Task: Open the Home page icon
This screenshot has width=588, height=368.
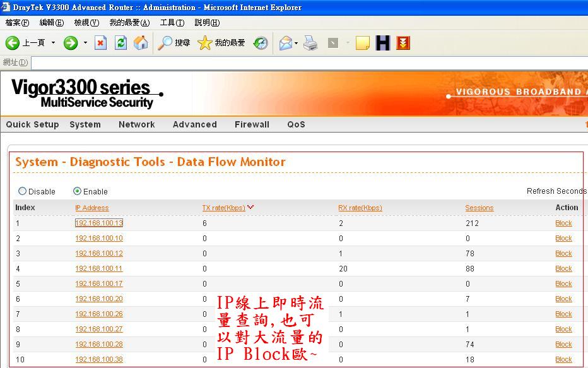Action: pos(141,43)
